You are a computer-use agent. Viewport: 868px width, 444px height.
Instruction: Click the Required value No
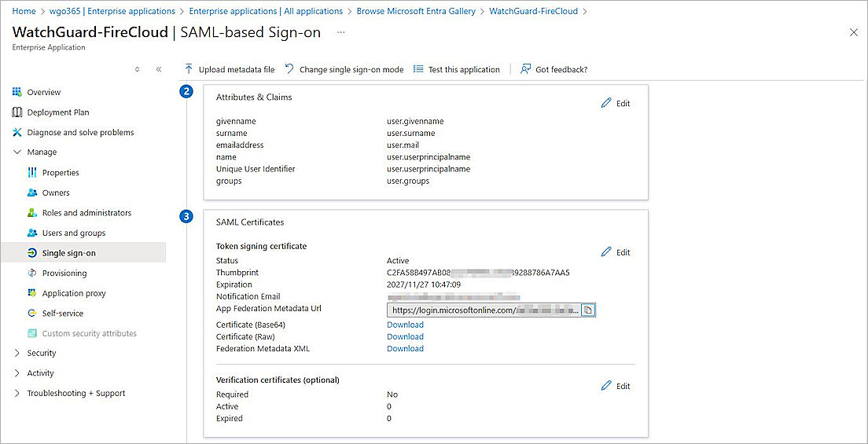(x=392, y=394)
